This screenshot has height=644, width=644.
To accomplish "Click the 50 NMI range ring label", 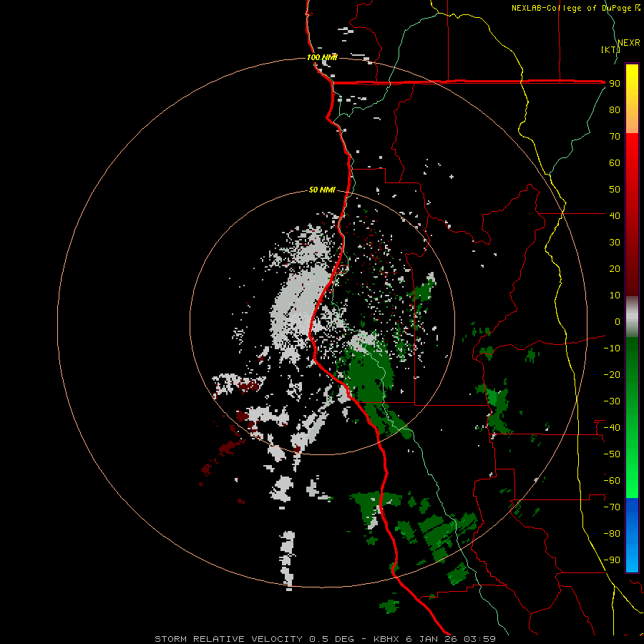I will click(x=322, y=190).
